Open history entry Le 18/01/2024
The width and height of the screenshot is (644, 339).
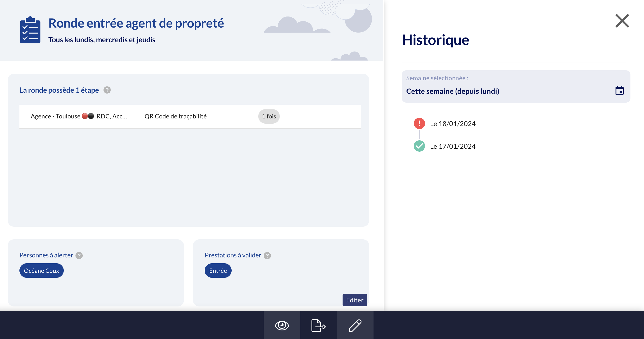click(x=453, y=124)
